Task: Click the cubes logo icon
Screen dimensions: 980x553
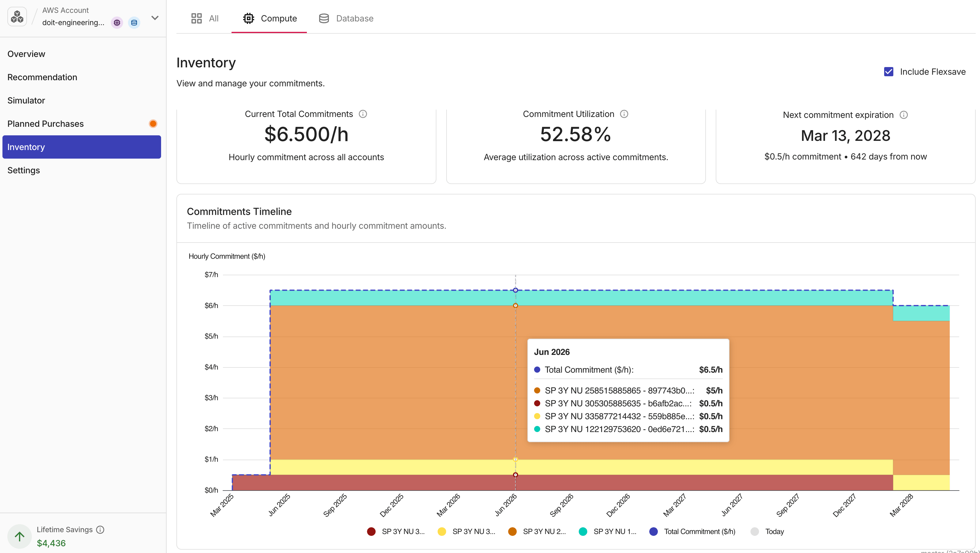Action: [17, 17]
